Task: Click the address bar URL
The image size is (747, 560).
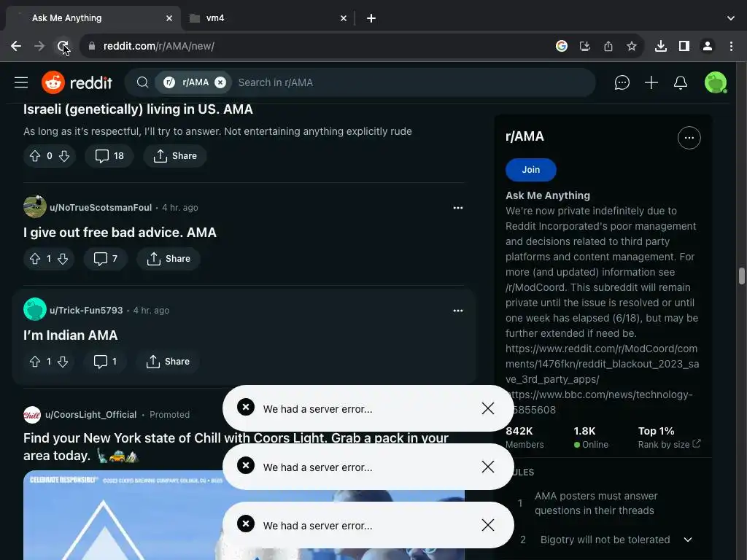Action: [158, 46]
